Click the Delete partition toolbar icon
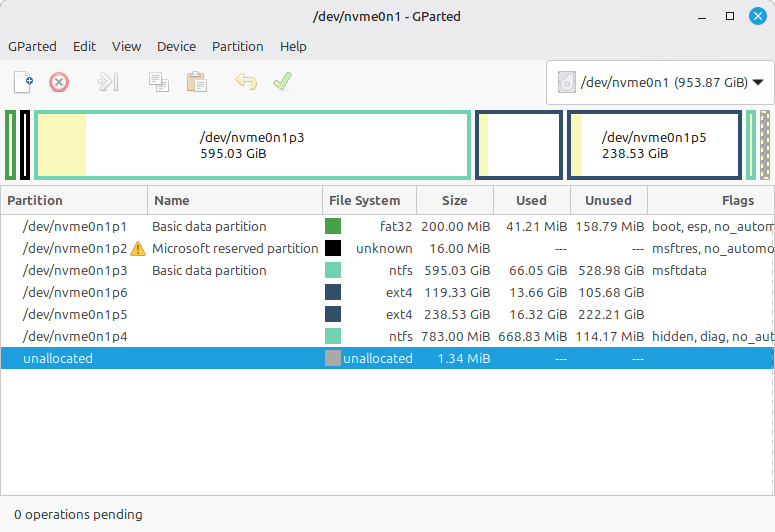 [x=59, y=82]
